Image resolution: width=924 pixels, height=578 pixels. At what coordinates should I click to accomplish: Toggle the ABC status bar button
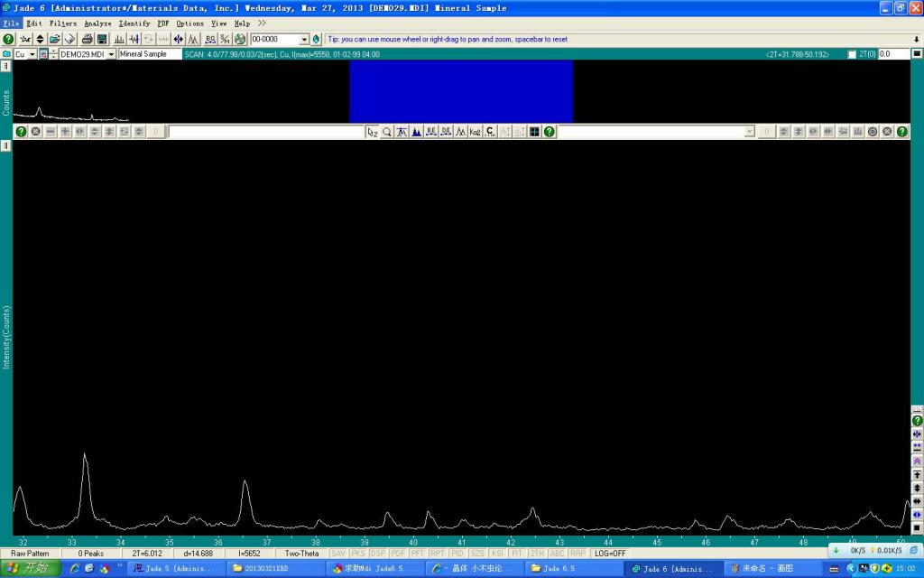pyautogui.click(x=557, y=554)
